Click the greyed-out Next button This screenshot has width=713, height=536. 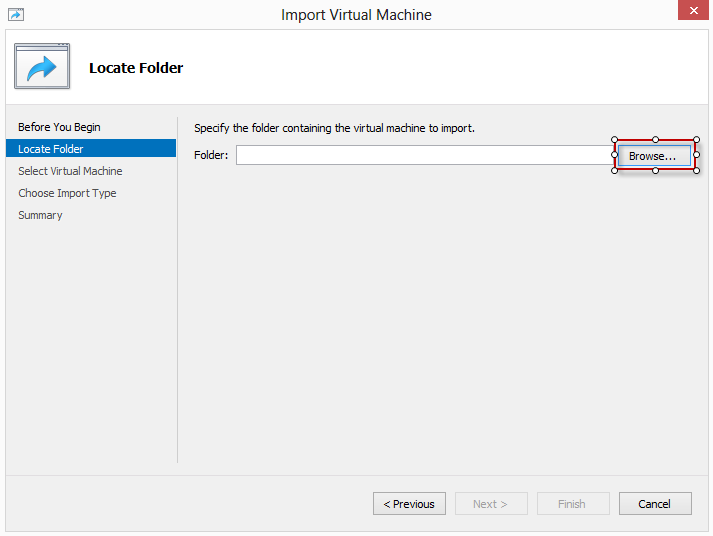click(491, 504)
